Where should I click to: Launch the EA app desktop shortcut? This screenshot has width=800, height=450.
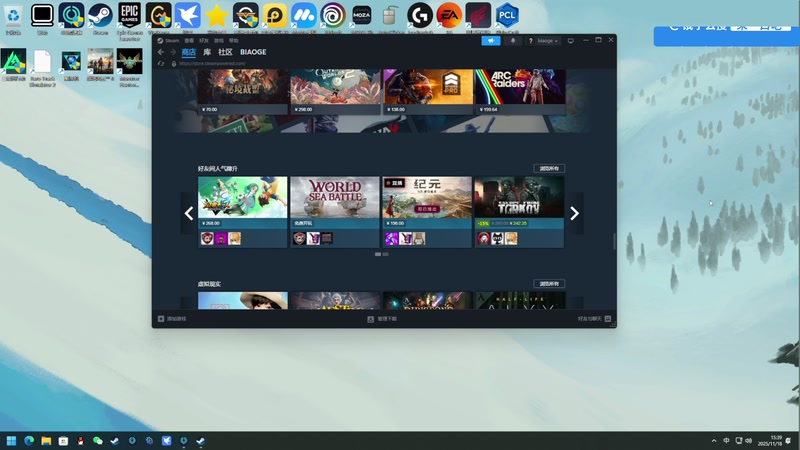(449, 19)
